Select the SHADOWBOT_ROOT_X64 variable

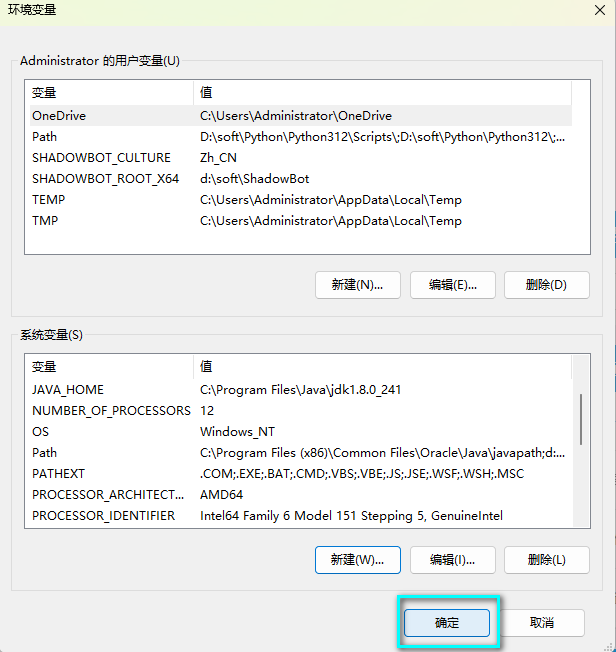pos(301,178)
